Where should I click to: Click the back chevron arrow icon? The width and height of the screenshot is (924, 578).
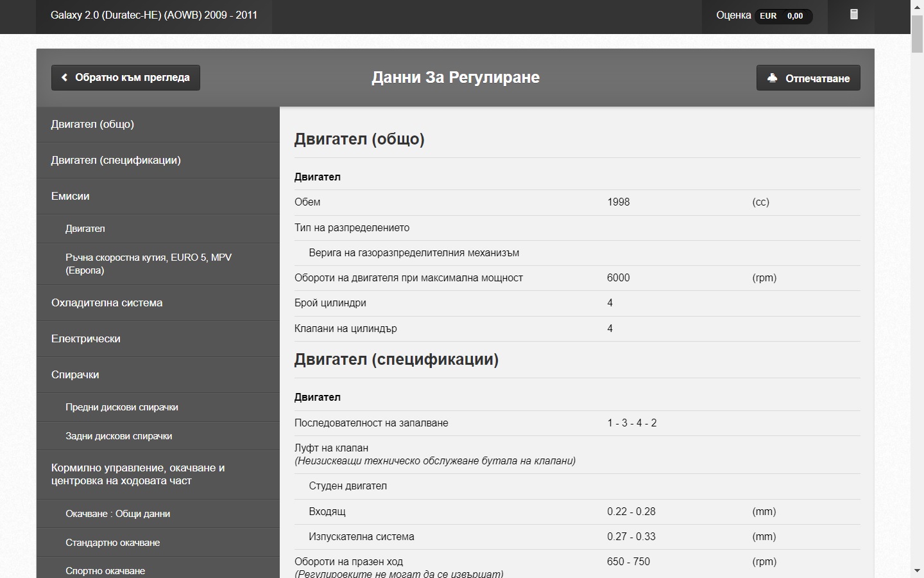(64, 78)
